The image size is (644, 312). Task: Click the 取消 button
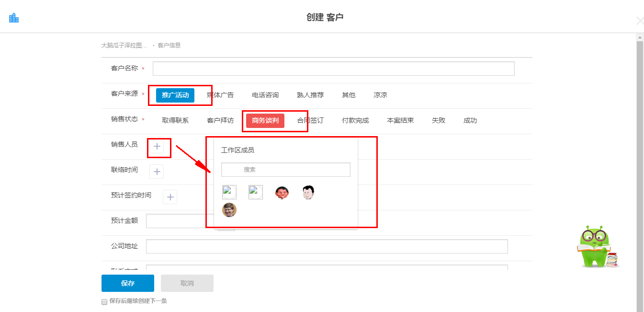tap(187, 283)
